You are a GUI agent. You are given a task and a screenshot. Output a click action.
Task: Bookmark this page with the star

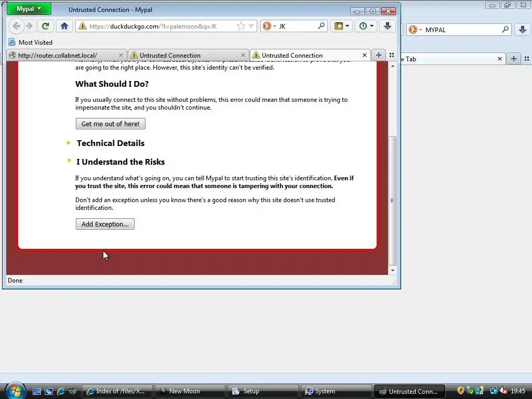point(241,26)
